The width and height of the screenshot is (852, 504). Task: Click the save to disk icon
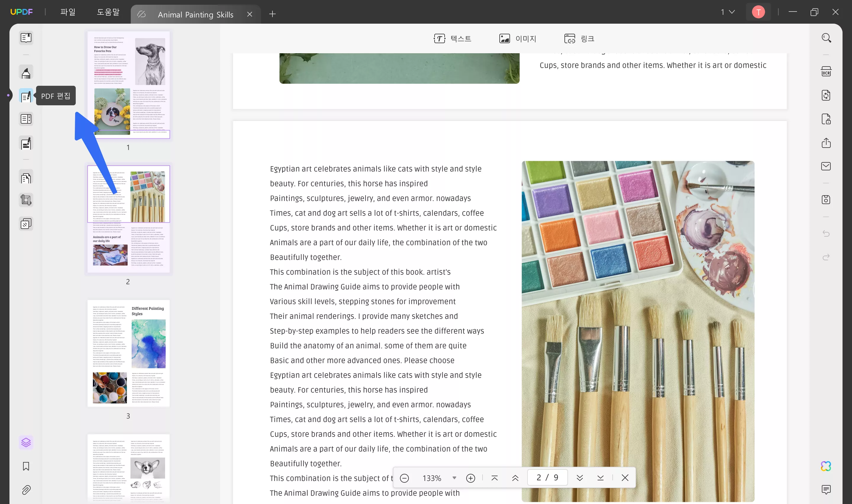click(826, 200)
